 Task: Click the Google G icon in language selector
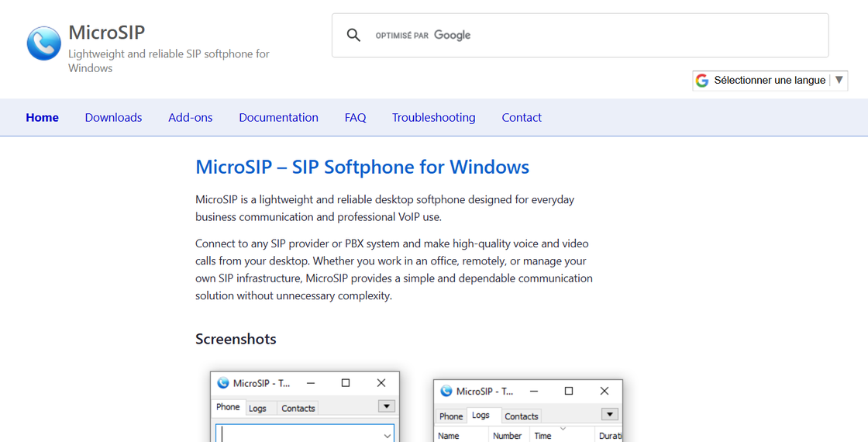coord(702,81)
